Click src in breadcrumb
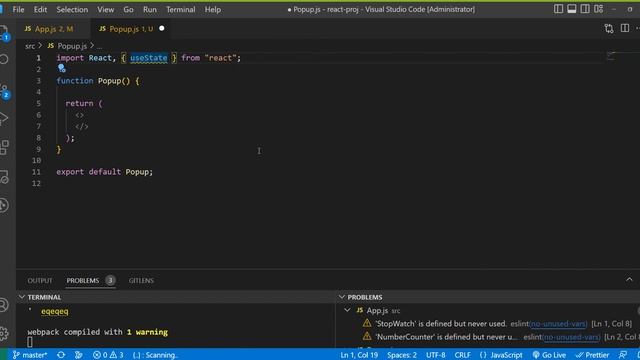This screenshot has height=360, width=640. click(30, 46)
